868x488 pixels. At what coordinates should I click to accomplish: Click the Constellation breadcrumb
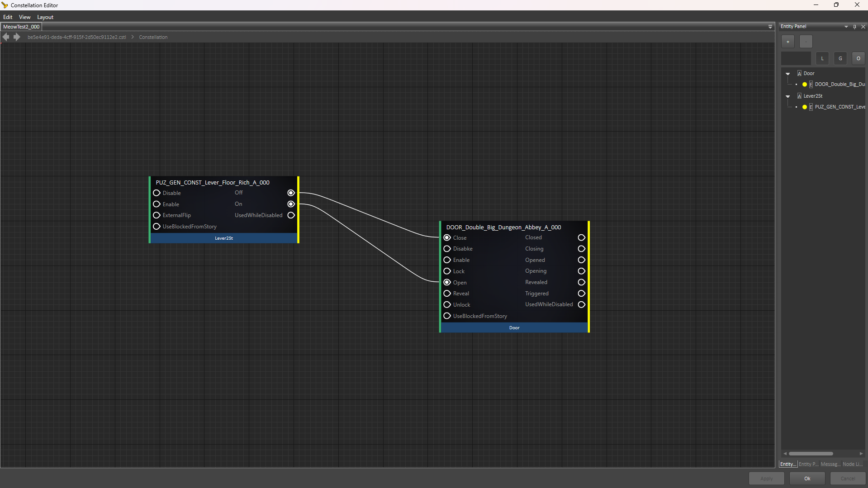click(x=153, y=38)
